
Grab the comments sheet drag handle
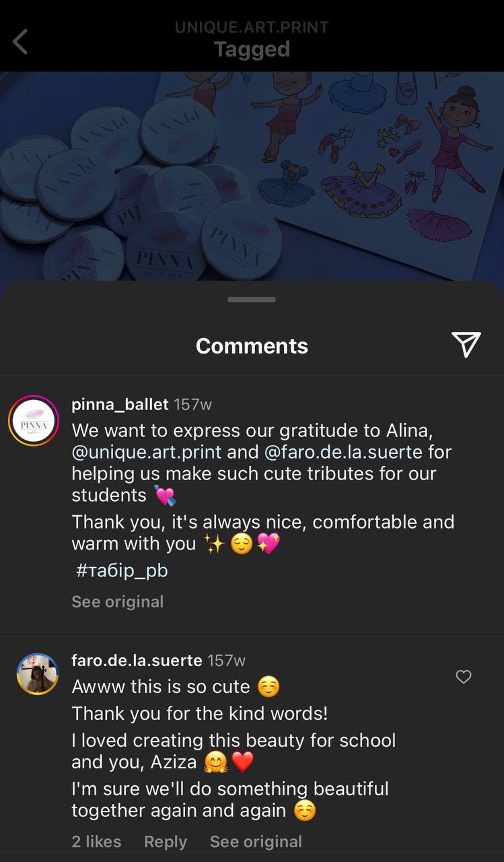pos(252,300)
